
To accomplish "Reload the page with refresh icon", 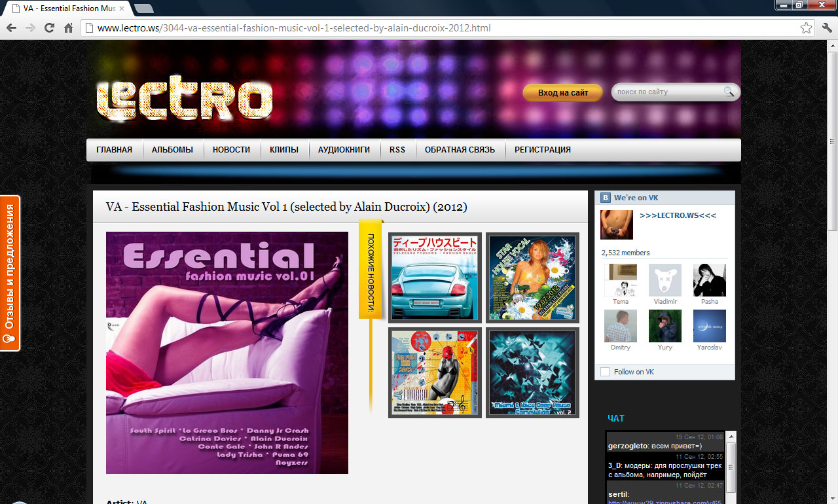I will [x=49, y=28].
